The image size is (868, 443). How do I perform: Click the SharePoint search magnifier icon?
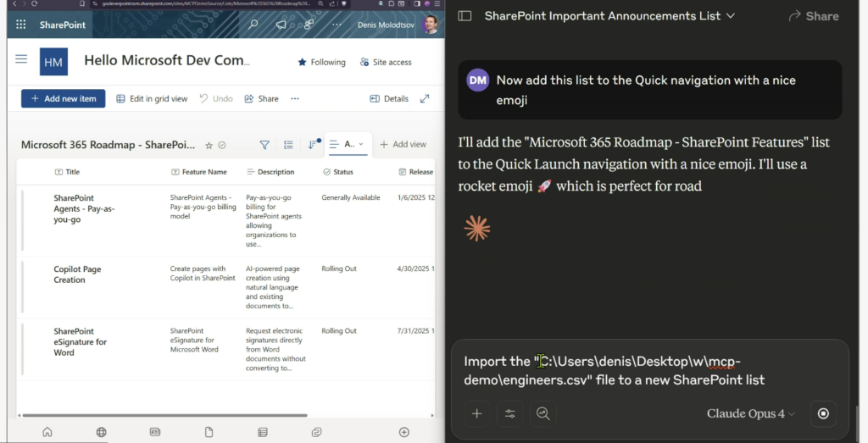pyautogui.click(x=253, y=25)
